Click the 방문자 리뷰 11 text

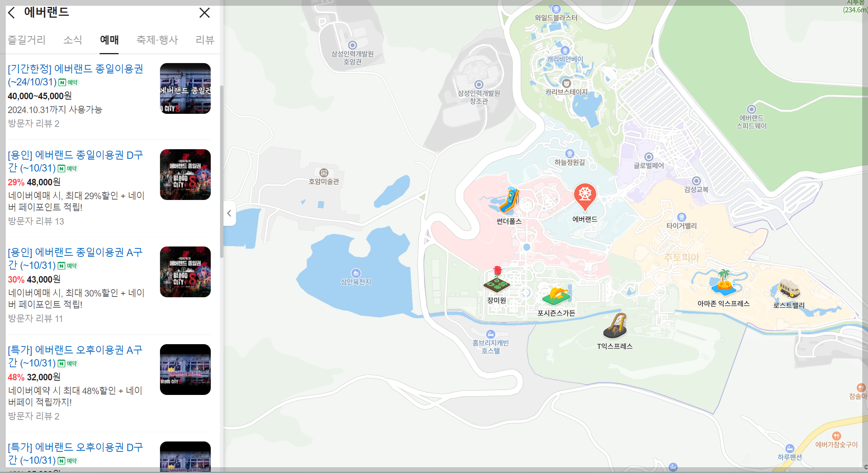pyautogui.click(x=35, y=318)
